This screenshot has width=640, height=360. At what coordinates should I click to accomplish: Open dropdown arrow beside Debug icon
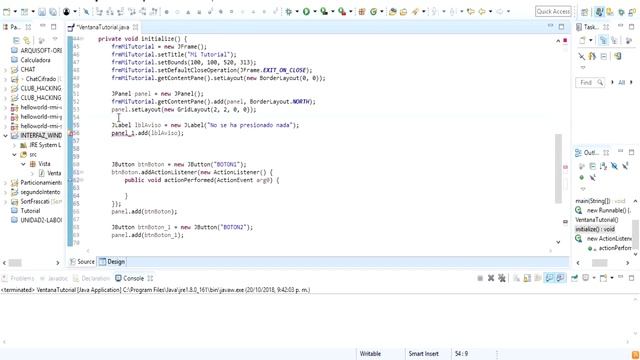click(x=297, y=12)
